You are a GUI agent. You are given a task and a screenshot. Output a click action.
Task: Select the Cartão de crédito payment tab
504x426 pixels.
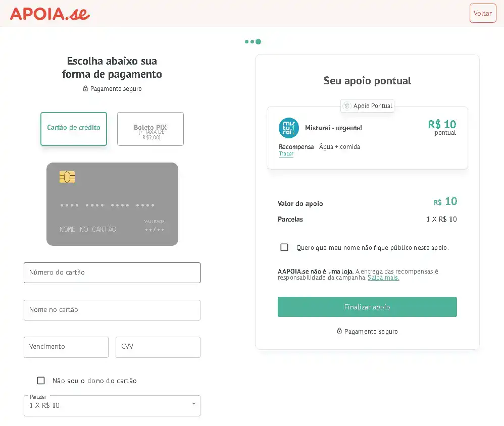(74, 129)
